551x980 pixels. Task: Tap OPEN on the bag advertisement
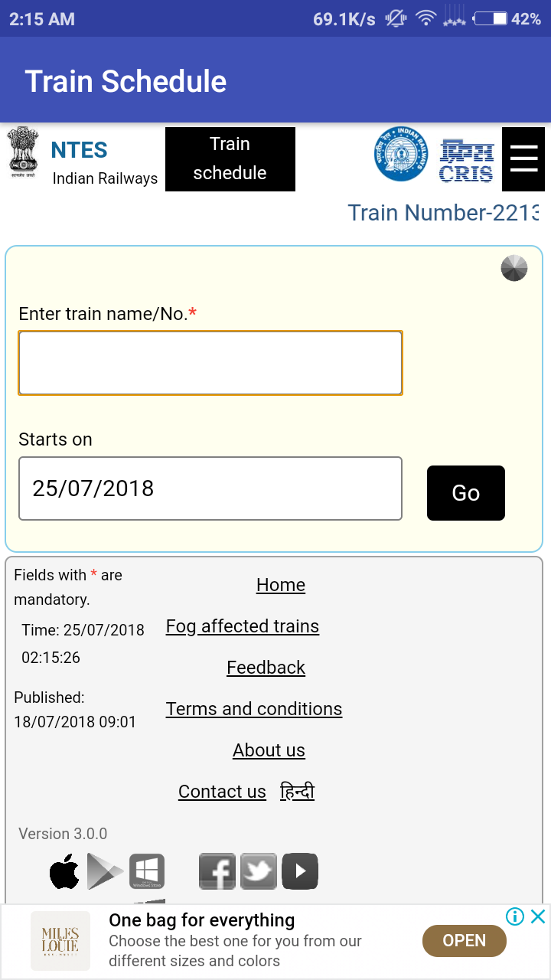point(465,940)
